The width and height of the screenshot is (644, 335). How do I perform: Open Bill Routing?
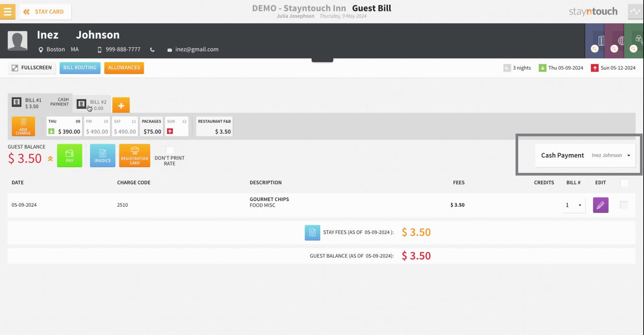click(80, 68)
